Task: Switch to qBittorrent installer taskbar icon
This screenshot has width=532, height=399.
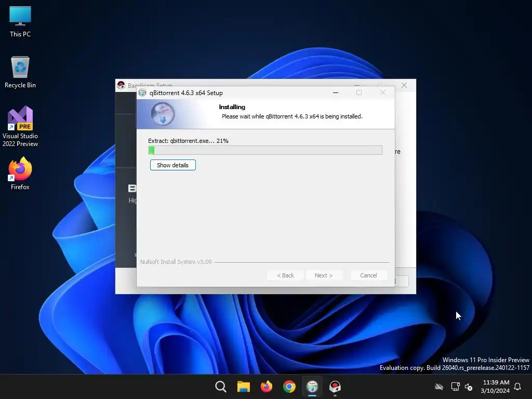Action: 312,387
